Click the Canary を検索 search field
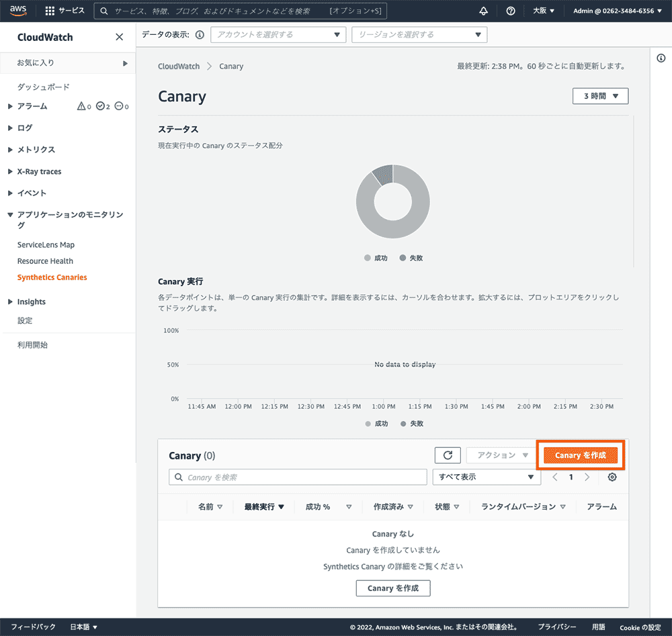This screenshot has height=636, width=672. point(298,477)
